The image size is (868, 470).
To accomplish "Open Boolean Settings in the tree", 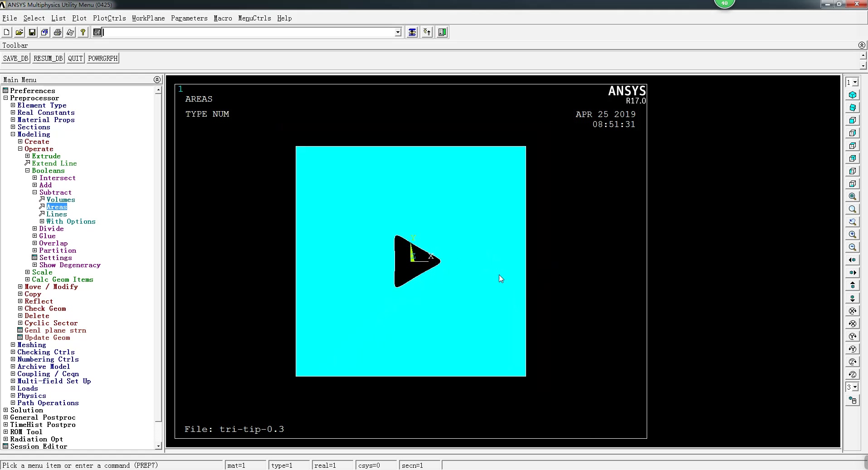I will [55, 258].
